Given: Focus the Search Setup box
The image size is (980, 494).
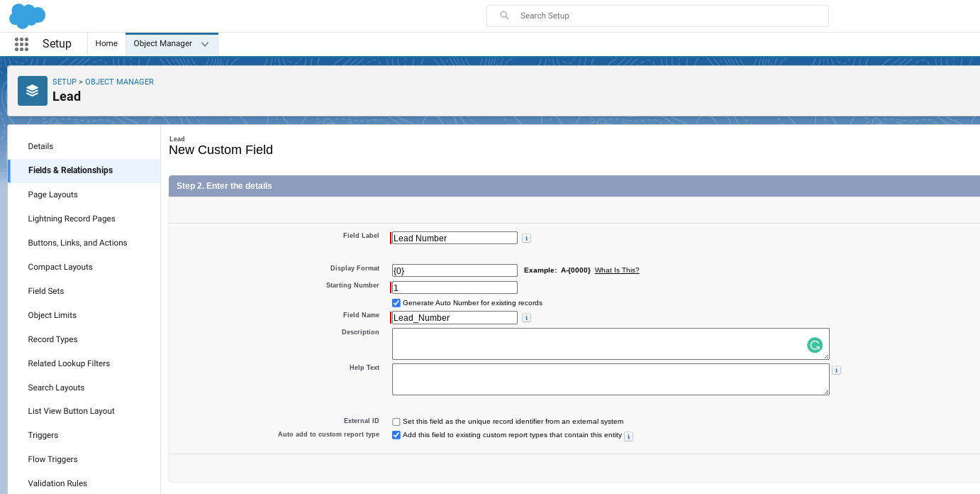Looking at the screenshot, I should pos(657,16).
